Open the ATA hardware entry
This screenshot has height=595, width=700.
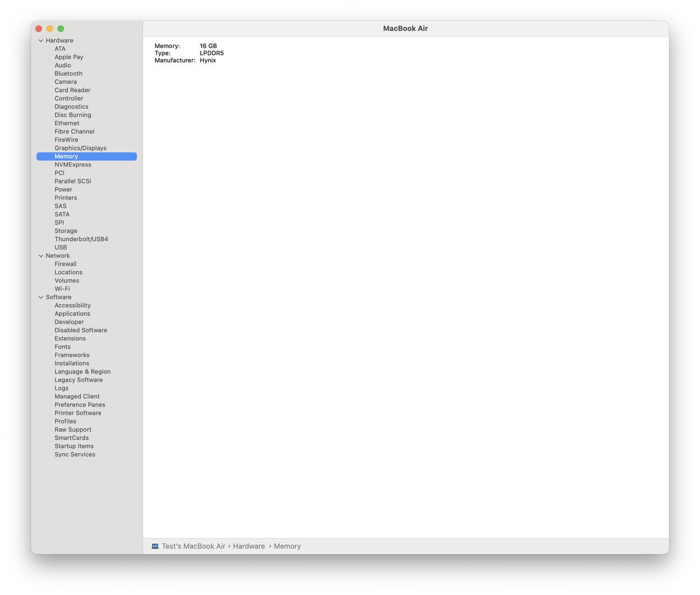(60, 49)
